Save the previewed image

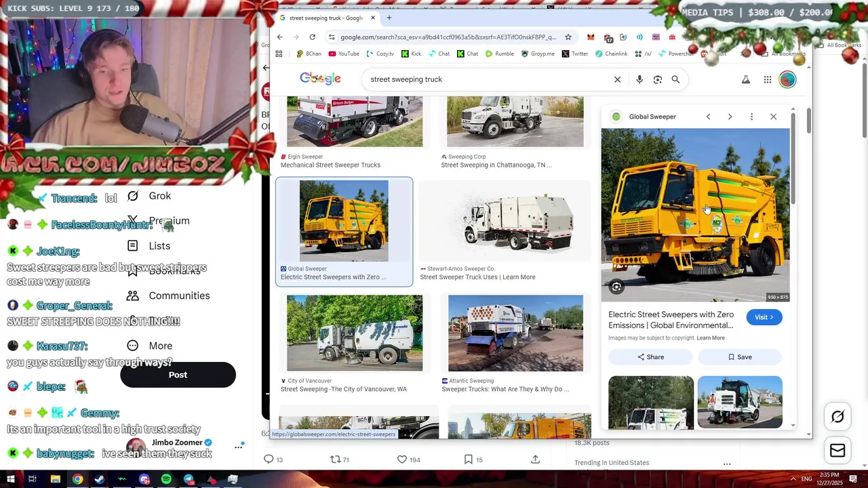point(740,357)
